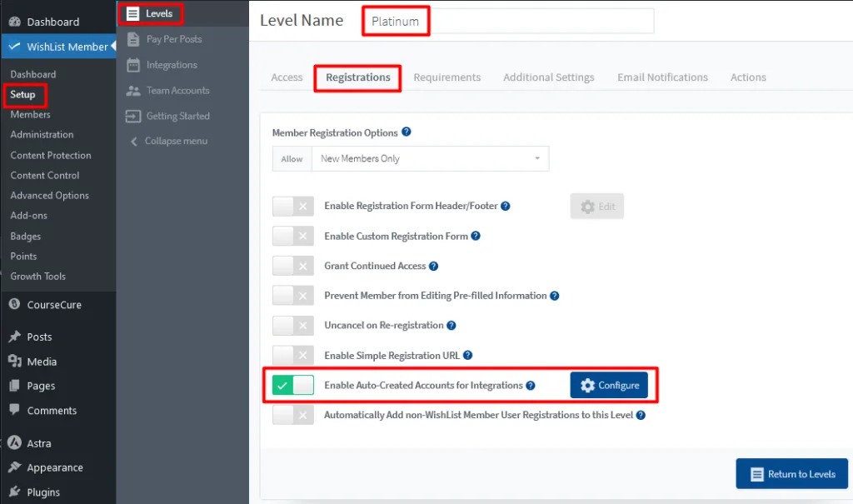
Task: Open Points submenu item
Action: pyautogui.click(x=23, y=257)
